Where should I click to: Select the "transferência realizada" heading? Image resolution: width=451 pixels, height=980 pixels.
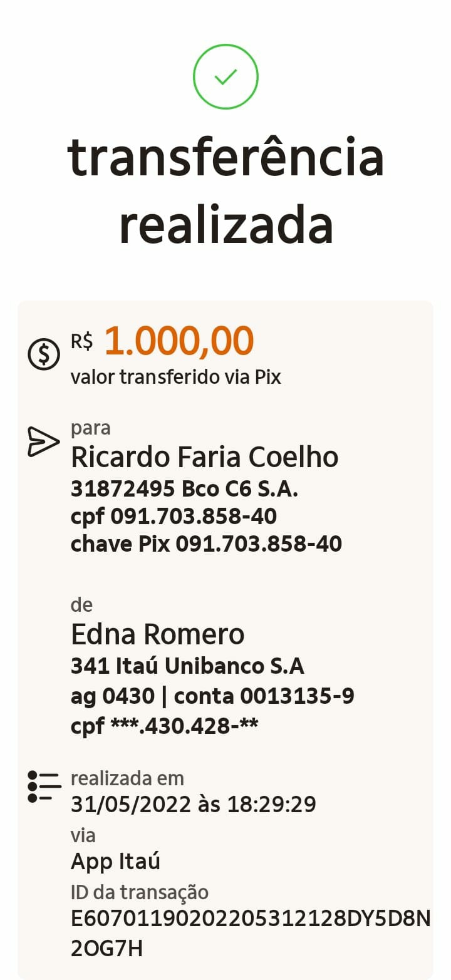coord(225,190)
